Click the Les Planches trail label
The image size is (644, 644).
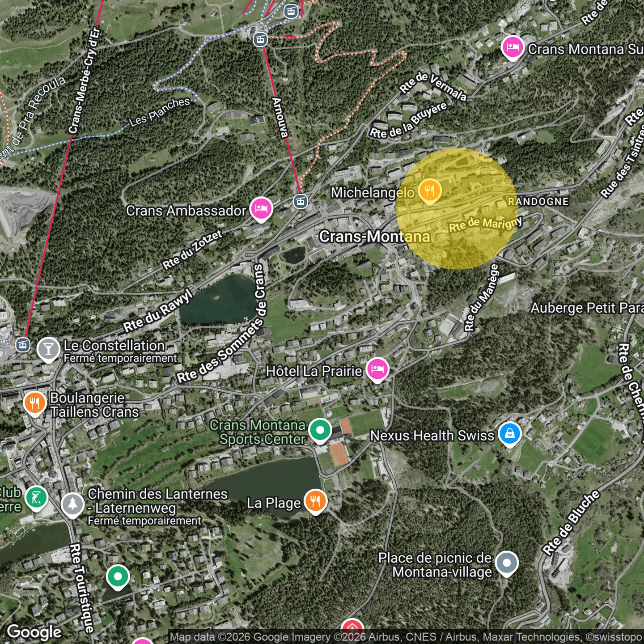(x=160, y=112)
